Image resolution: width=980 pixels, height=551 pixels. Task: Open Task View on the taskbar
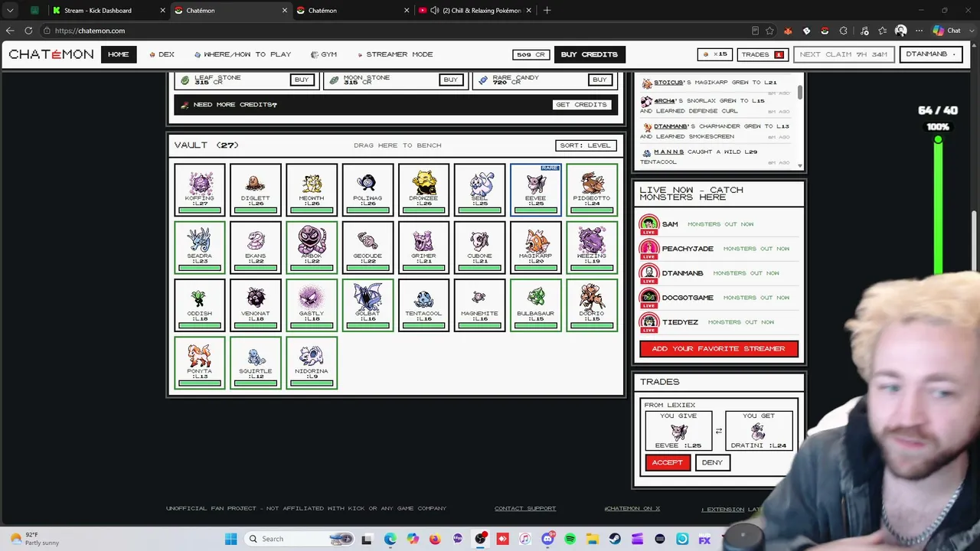pos(367,539)
